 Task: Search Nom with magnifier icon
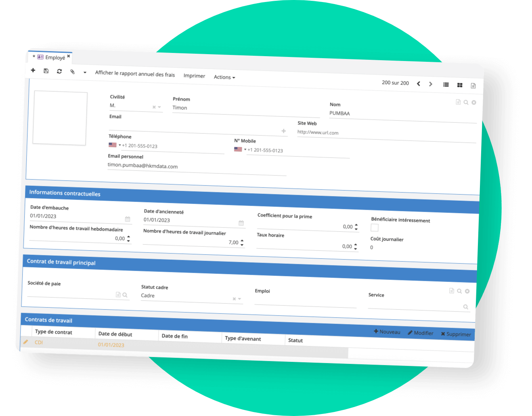466,102
